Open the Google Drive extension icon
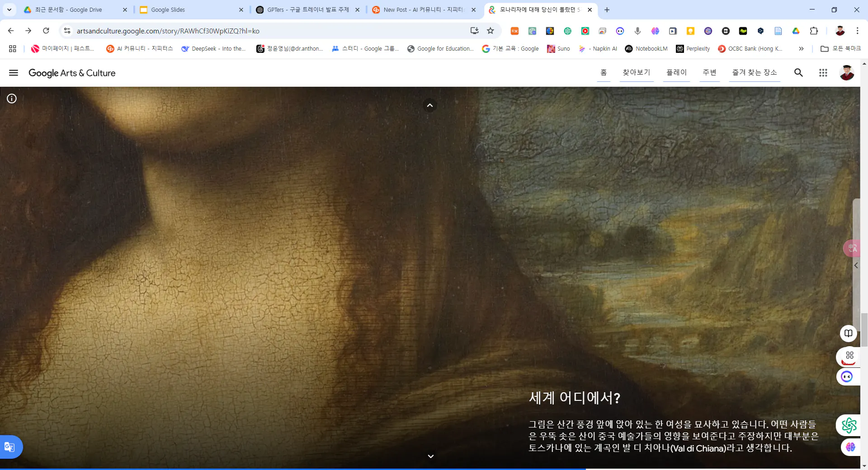Viewport: 868px width, 470px height. click(x=796, y=31)
